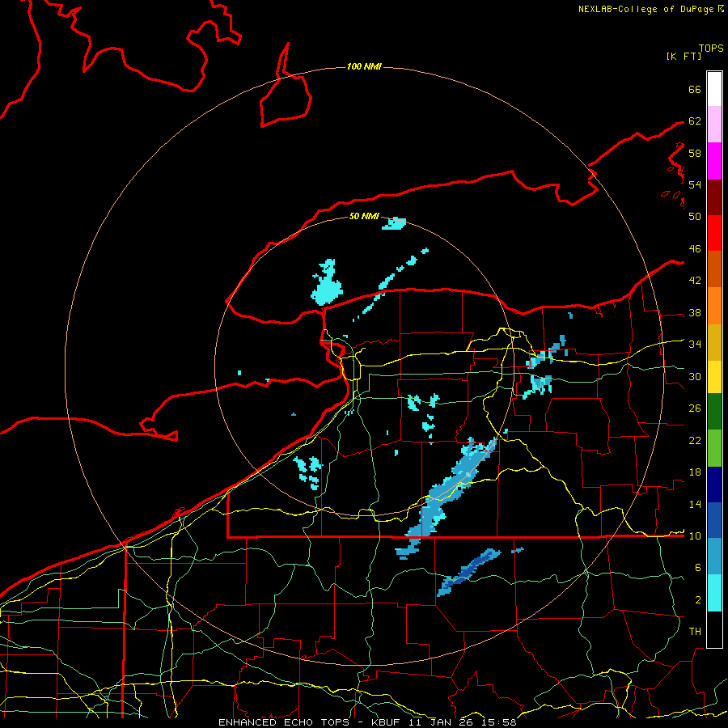Image resolution: width=728 pixels, height=728 pixels.
Task: Click the 100 NMI range ring label
Action: click(x=364, y=66)
